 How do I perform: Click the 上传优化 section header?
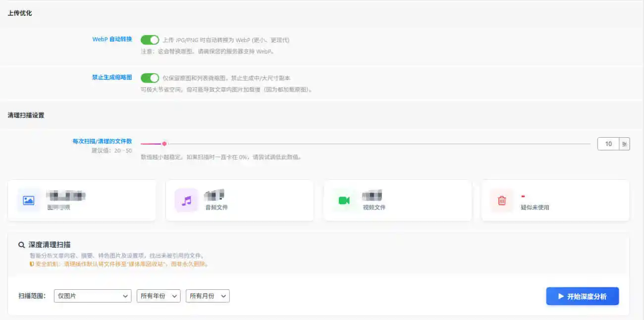[x=20, y=13]
